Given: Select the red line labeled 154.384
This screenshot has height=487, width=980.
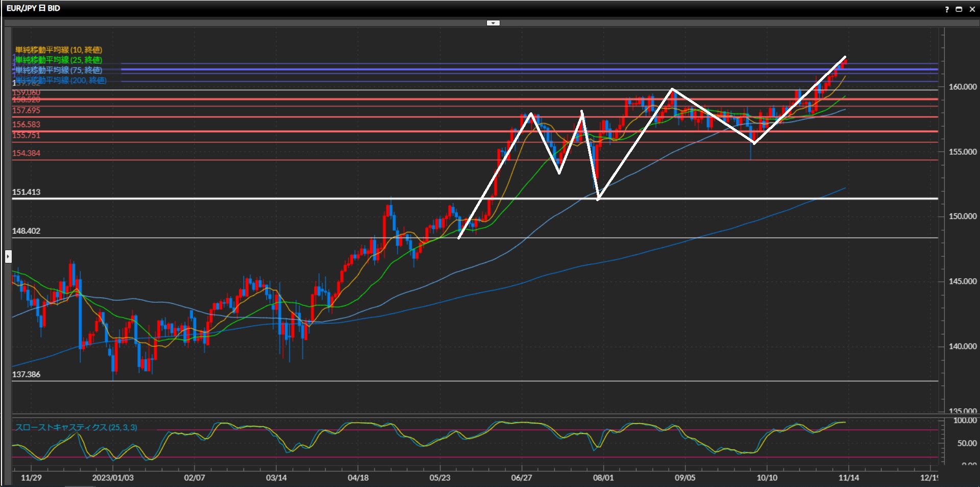Looking at the screenshot, I should [306, 160].
